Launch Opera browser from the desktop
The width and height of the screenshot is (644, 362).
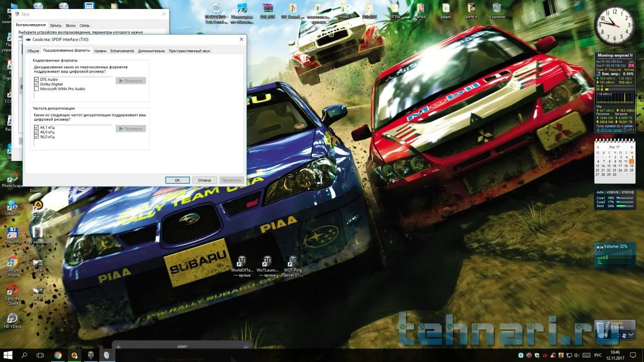12,294
